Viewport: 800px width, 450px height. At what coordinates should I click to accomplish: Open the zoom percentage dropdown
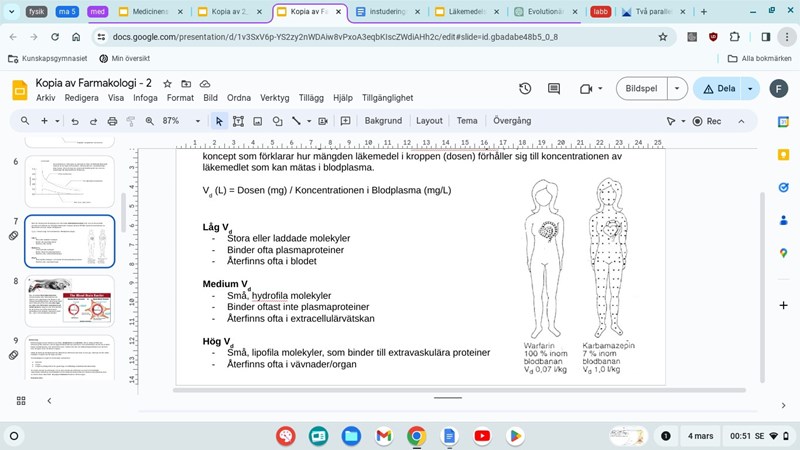click(x=177, y=121)
